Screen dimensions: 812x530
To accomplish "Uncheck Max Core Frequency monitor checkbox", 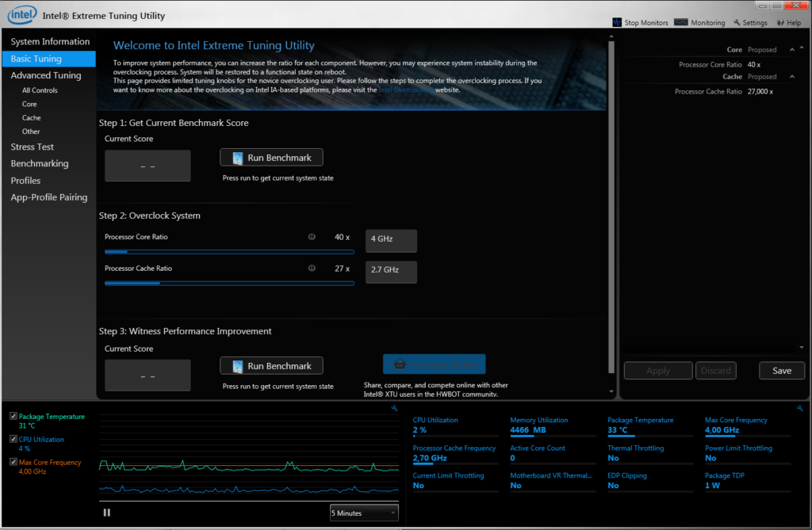I will point(13,461).
